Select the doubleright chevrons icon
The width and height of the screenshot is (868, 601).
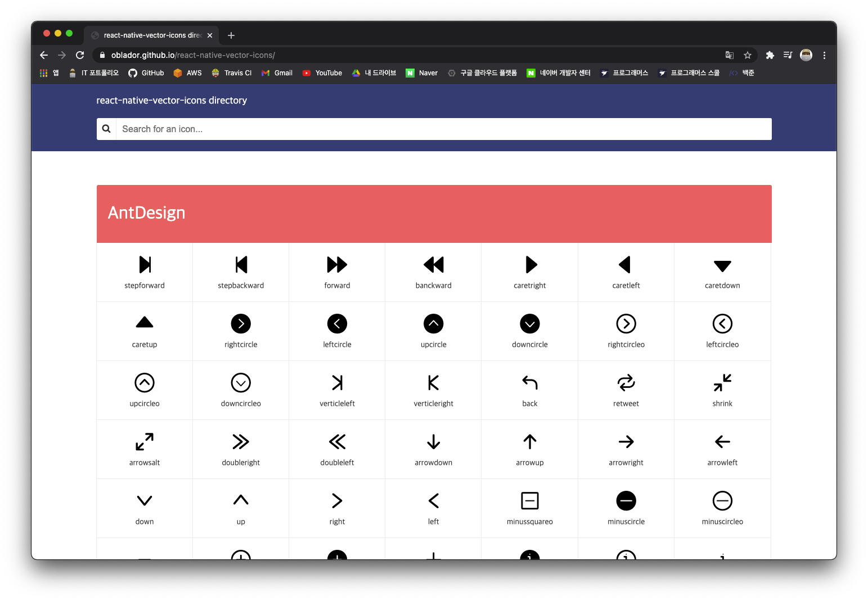pos(241,441)
